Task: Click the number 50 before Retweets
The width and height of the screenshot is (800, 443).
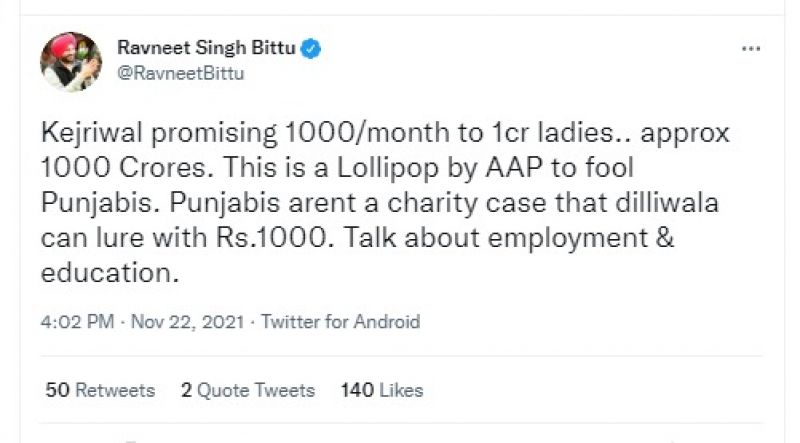Action: 57,390
